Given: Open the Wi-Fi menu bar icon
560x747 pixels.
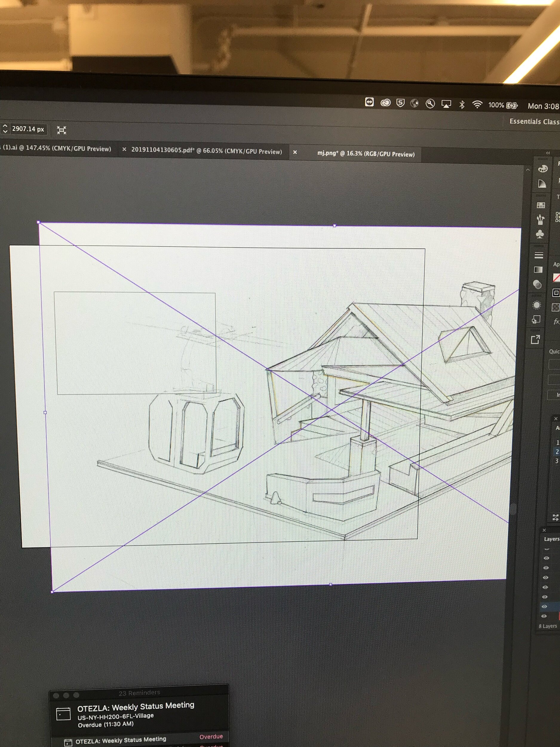Looking at the screenshot, I should tap(477, 105).
